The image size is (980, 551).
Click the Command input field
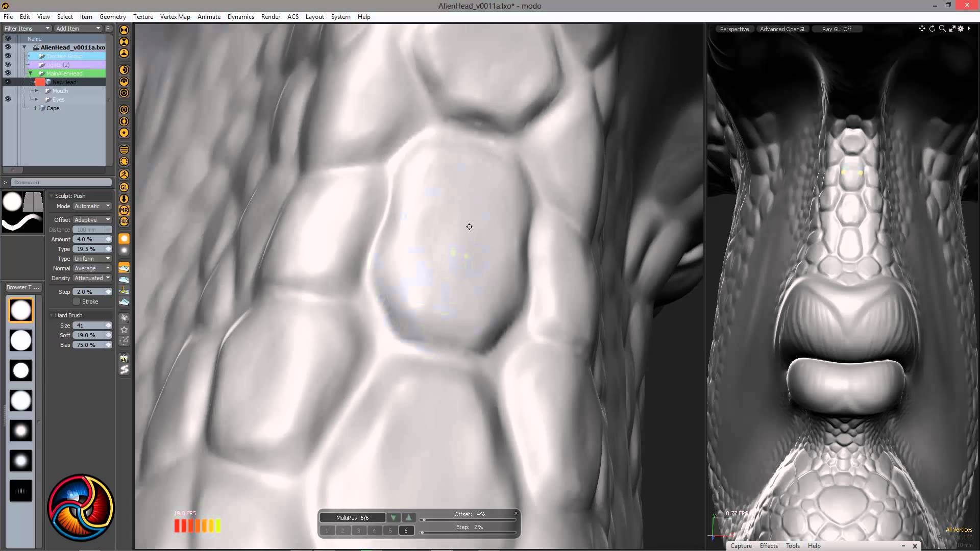(61, 182)
